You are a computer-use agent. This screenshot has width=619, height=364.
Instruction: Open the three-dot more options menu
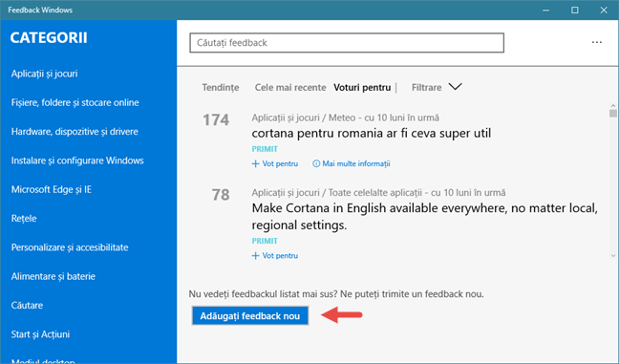596,42
